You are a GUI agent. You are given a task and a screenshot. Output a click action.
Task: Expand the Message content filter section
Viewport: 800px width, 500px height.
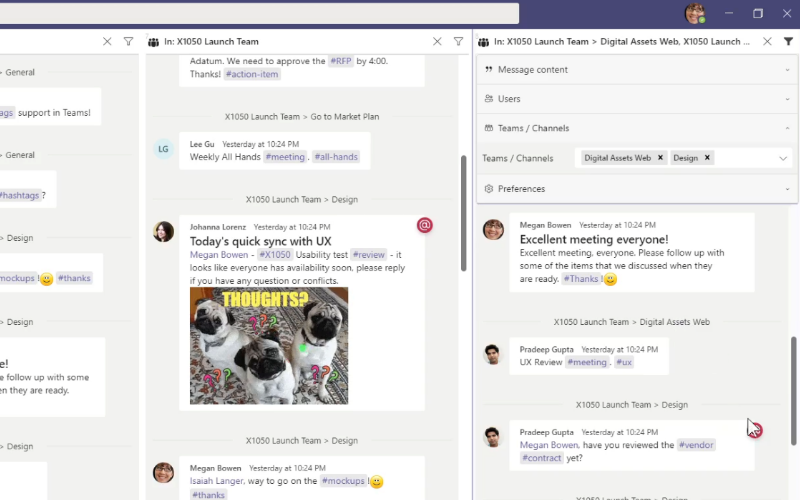(x=637, y=70)
